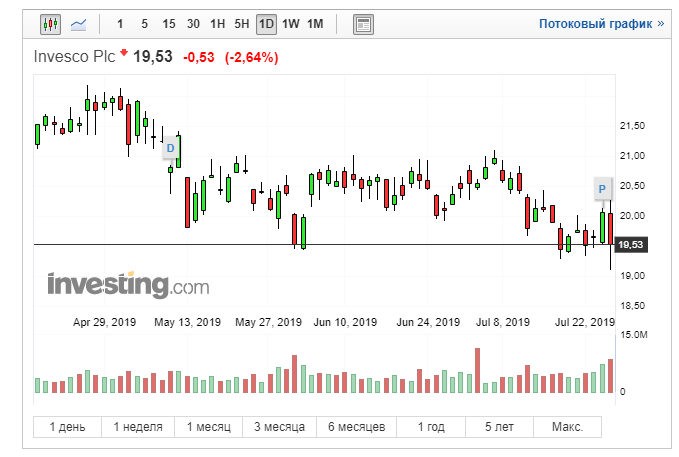Click the red down-arrow price indicator
The width and height of the screenshot is (679, 457).
124,53
